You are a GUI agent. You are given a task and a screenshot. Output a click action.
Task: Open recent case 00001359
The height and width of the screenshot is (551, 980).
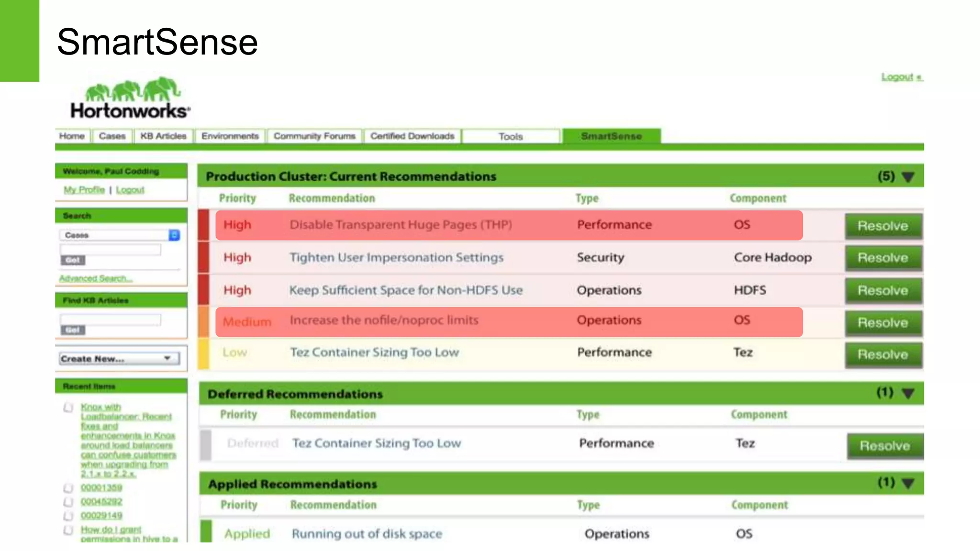pyautogui.click(x=101, y=487)
